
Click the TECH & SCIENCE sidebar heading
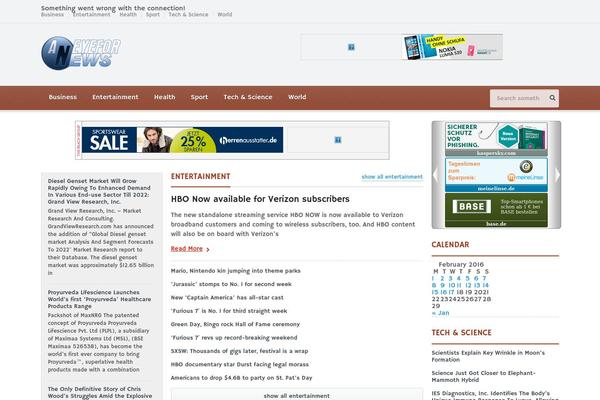[x=461, y=333]
